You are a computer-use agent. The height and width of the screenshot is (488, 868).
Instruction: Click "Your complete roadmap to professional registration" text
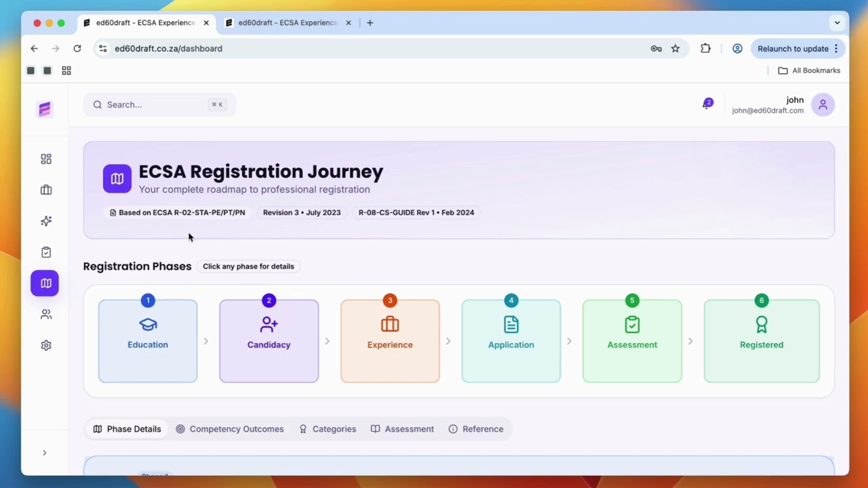pyautogui.click(x=254, y=190)
